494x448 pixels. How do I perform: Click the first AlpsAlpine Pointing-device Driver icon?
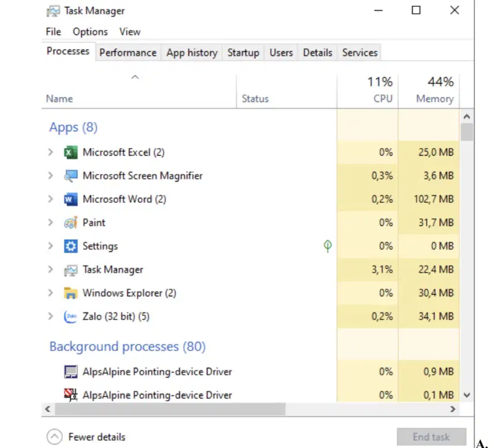(70, 372)
